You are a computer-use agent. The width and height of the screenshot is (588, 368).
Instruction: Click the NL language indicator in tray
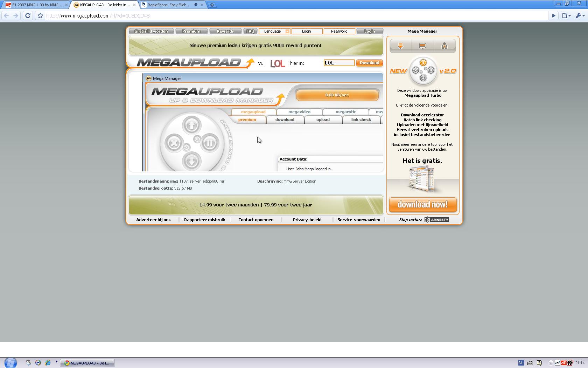(521, 363)
